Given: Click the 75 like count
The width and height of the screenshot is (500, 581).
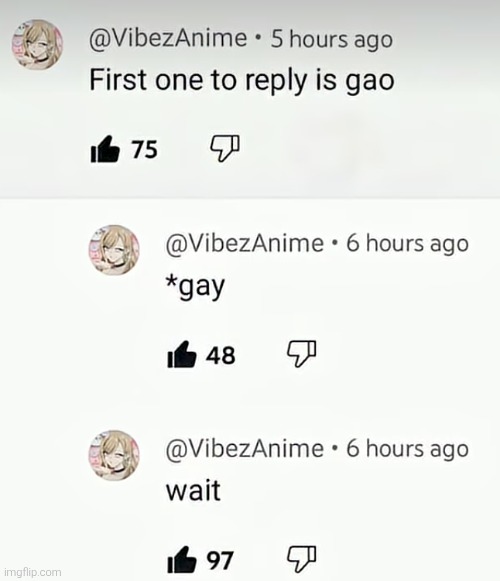Looking at the screenshot, I should point(145,150).
